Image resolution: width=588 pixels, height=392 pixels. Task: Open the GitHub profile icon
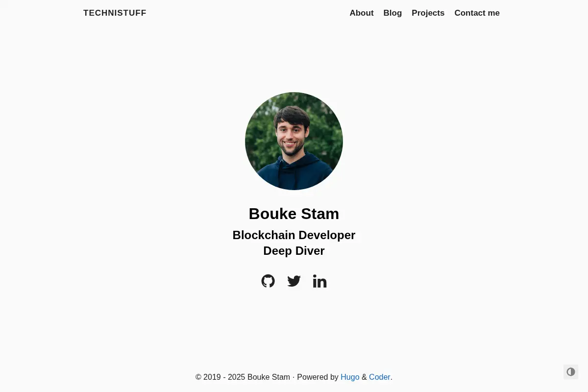pos(268,281)
